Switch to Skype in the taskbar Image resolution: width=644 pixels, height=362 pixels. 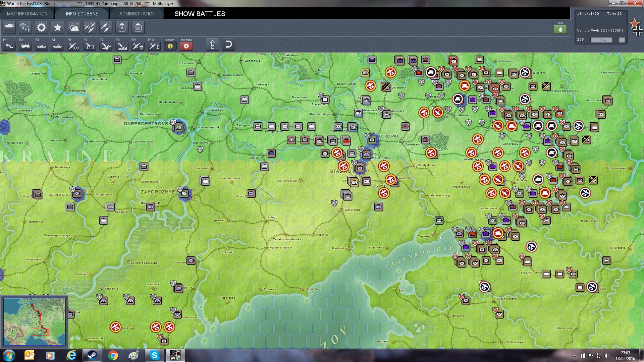tap(154, 355)
